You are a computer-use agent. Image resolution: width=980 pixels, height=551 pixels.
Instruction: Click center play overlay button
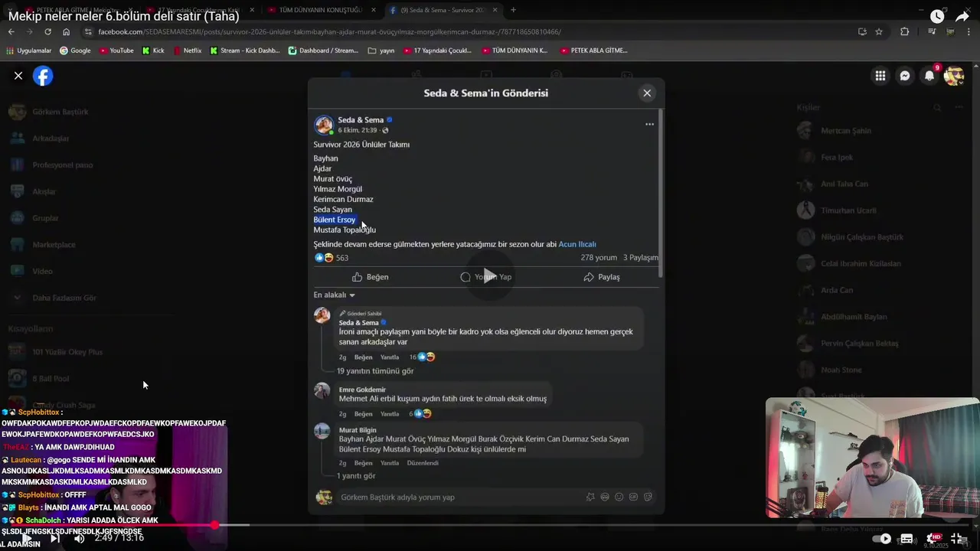[x=489, y=276]
